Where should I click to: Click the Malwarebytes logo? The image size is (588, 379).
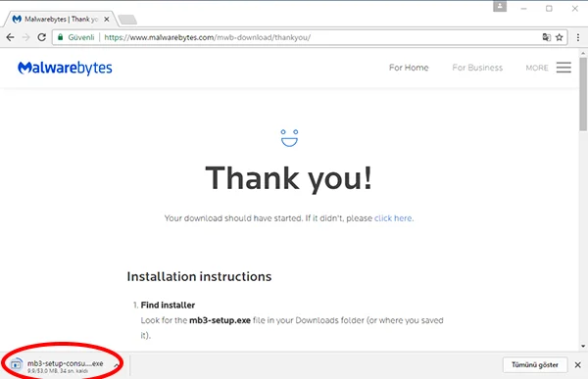coord(65,68)
